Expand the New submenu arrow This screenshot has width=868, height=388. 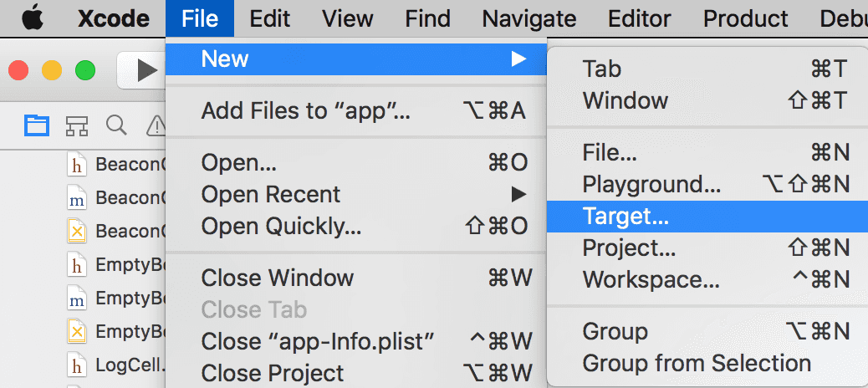[x=519, y=59]
